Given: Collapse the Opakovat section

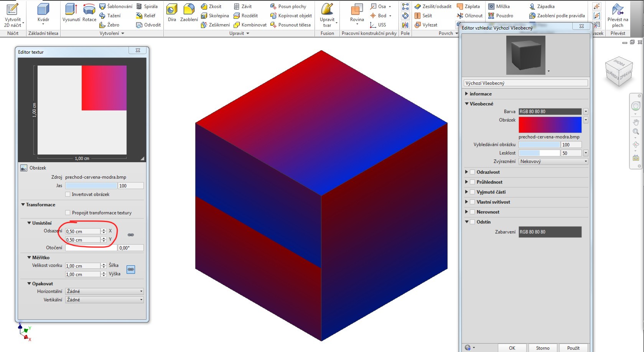Looking at the screenshot, I should coord(29,284).
